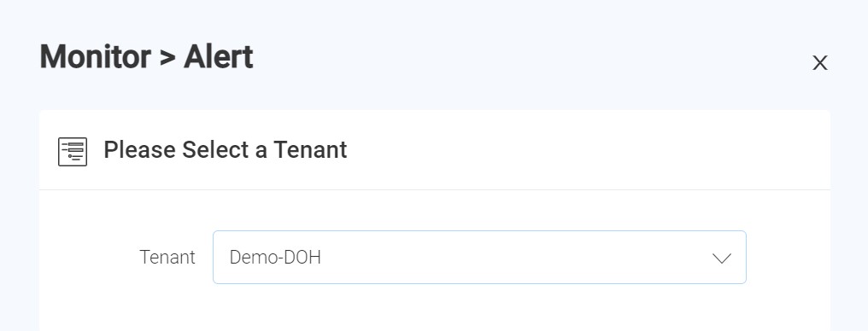
Task: Expand the chevron arrow in Tenant field
Action: 722,258
